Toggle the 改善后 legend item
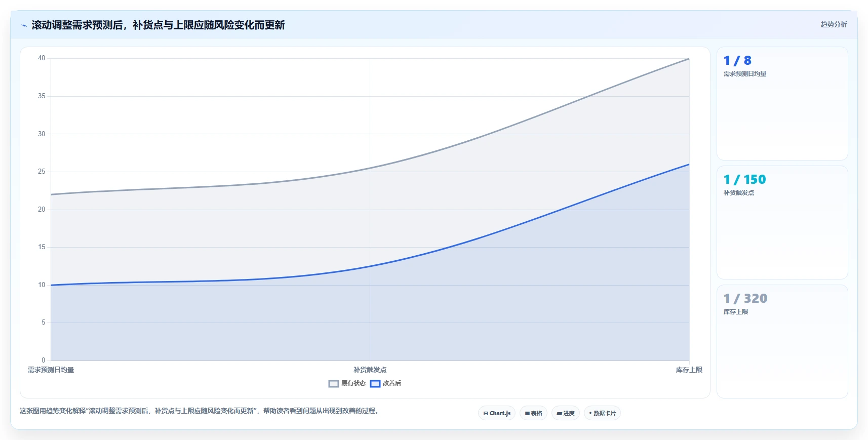The height and width of the screenshot is (440, 868). (x=385, y=383)
